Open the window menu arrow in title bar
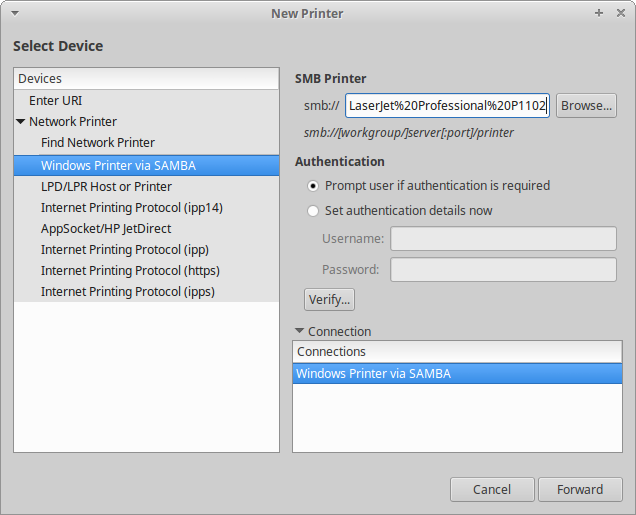 pyautogui.click(x=12, y=13)
